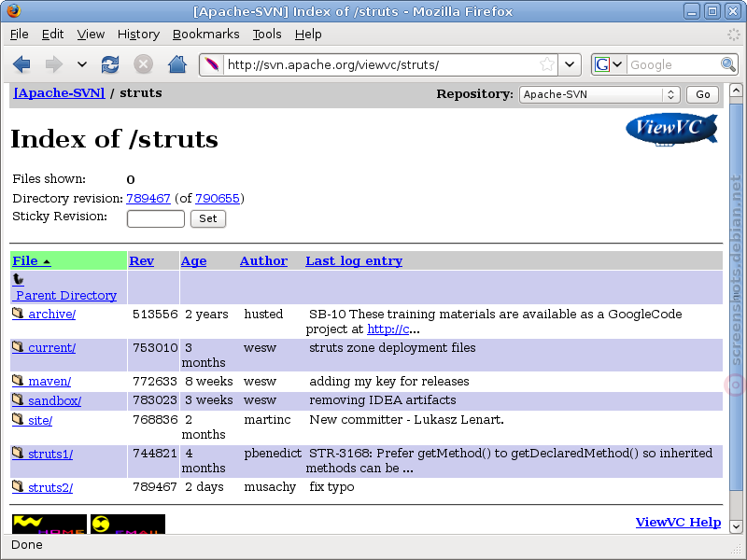This screenshot has width=747, height=560.
Task: Open the ViewVC Help link
Action: pyautogui.click(x=678, y=522)
